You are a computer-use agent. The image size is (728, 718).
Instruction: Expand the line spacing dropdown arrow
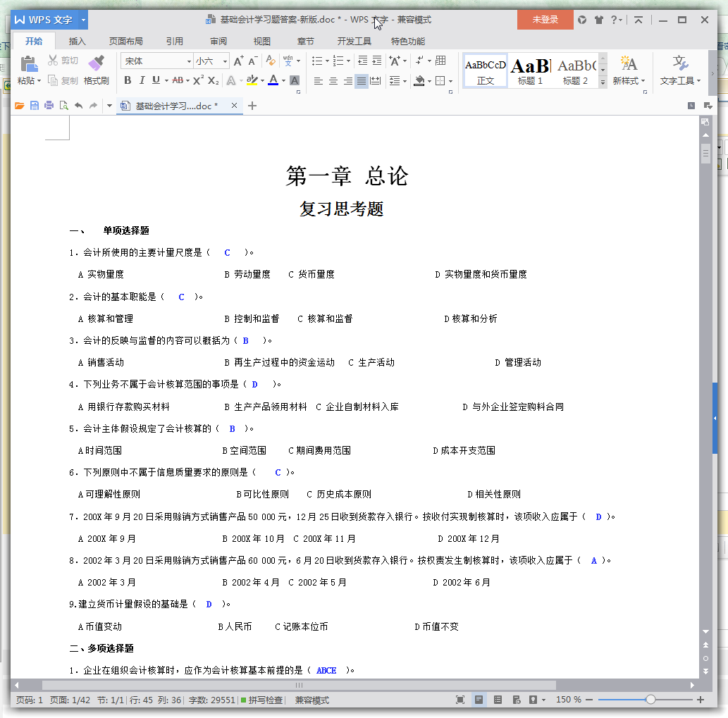pos(405,81)
